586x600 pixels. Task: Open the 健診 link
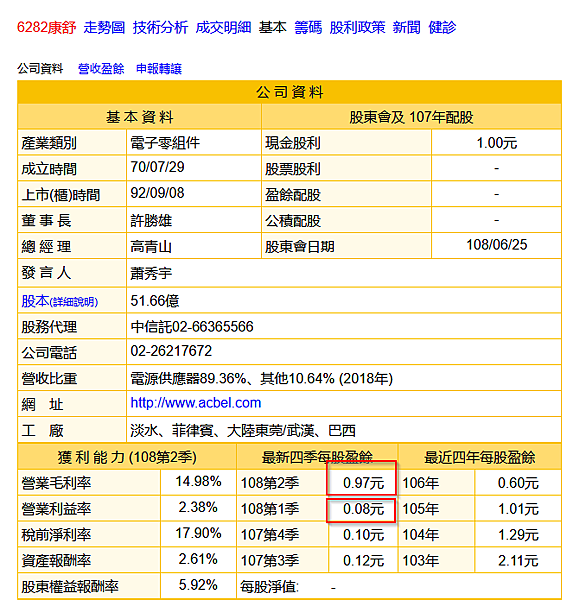click(x=442, y=28)
